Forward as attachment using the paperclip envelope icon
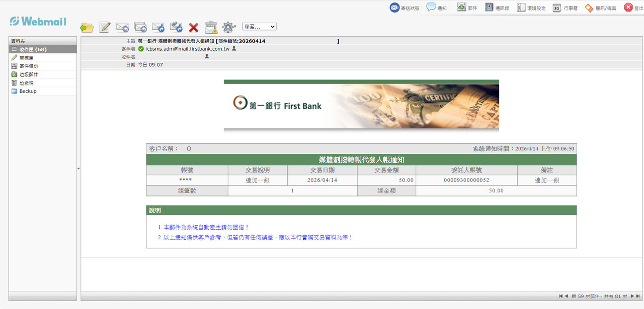The width and height of the screenshot is (644, 309). pos(176,27)
